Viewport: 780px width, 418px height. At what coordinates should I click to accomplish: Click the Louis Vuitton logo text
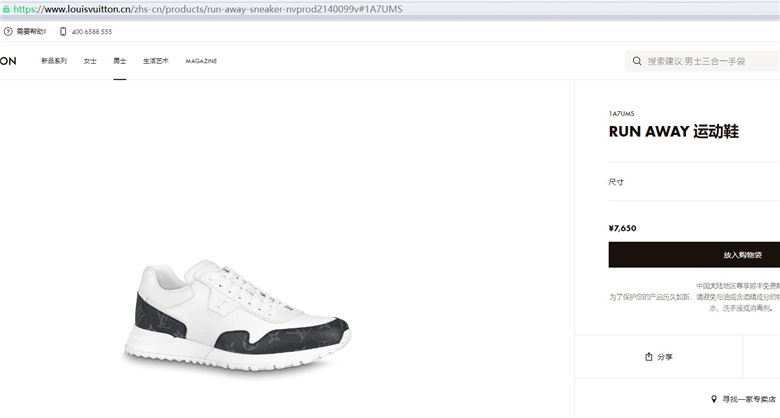[8, 61]
